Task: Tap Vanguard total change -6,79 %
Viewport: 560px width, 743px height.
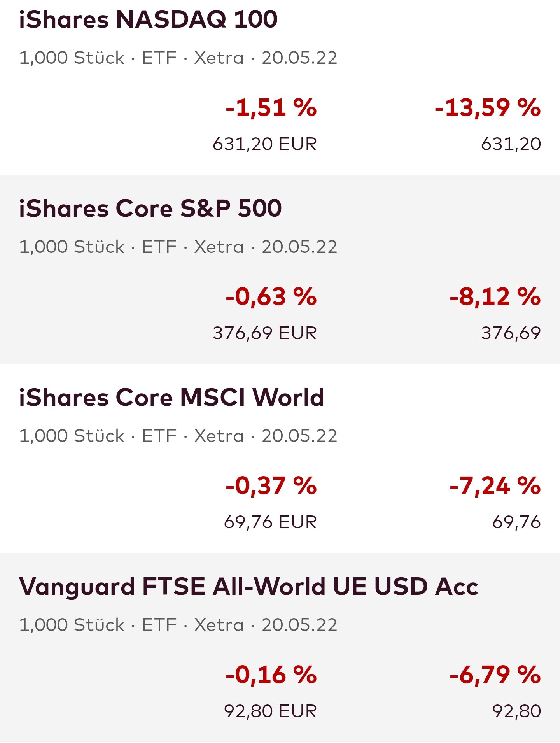Action: tap(495, 675)
